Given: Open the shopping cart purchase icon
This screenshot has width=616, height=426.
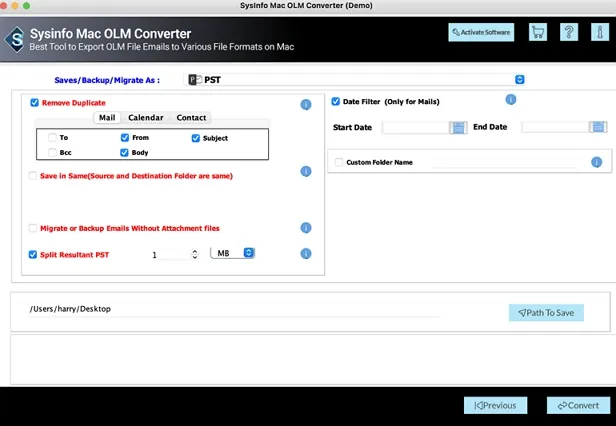Looking at the screenshot, I should pyautogui.click(x=538, y=32).
